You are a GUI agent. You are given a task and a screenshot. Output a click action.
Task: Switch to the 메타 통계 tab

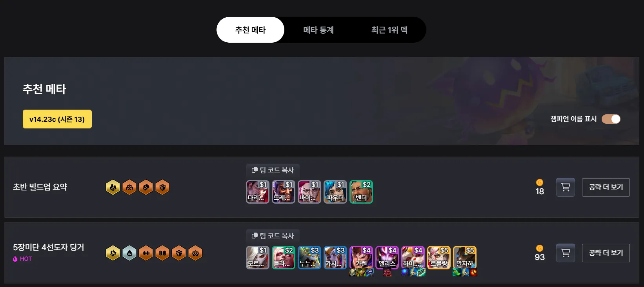(x=318, y=30)
